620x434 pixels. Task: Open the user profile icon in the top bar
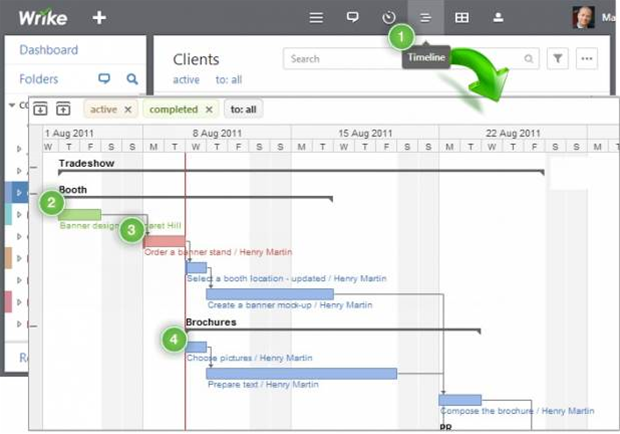pos(498,17)
